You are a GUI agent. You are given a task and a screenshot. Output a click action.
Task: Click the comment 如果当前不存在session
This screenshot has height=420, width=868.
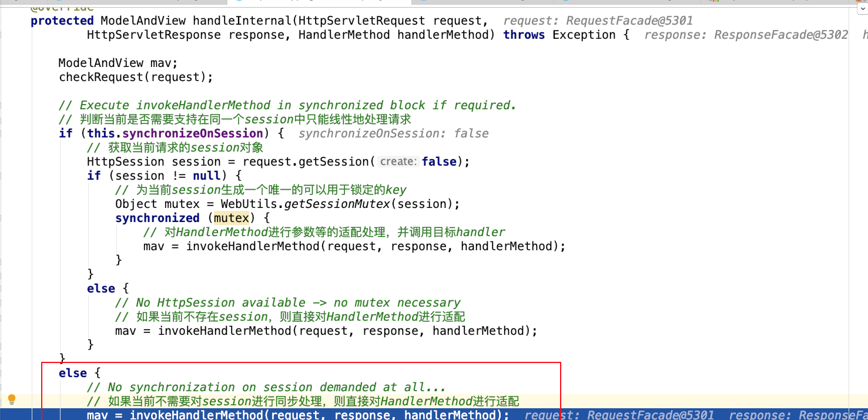pyautogui.click(x=290, y=317)
